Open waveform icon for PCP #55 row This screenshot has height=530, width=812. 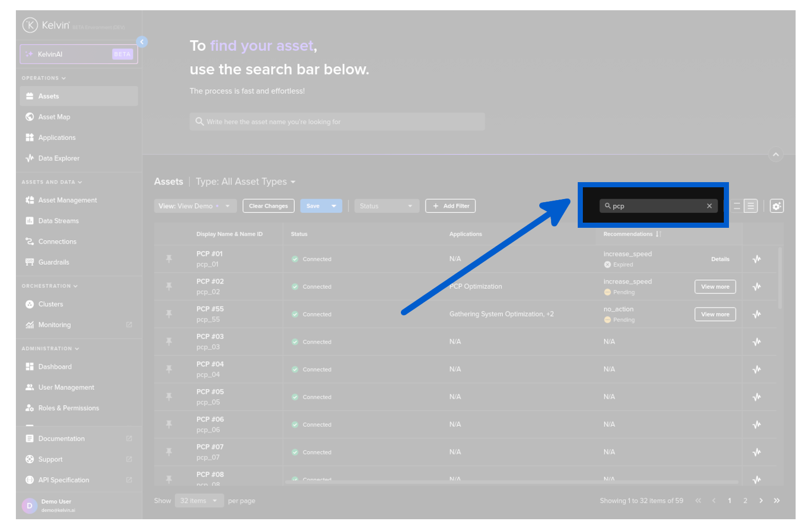point(757,314)
